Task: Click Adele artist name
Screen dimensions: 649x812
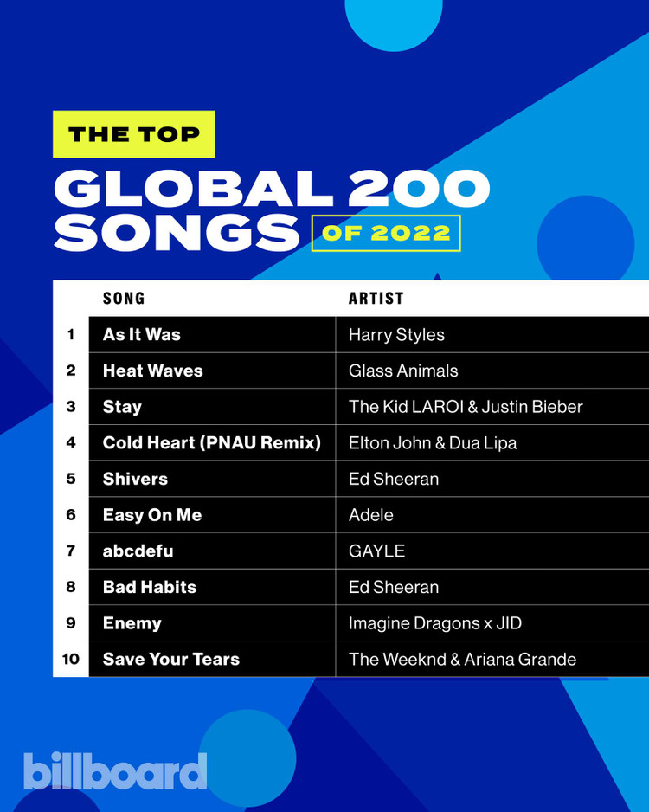Action: coord(371,515)
